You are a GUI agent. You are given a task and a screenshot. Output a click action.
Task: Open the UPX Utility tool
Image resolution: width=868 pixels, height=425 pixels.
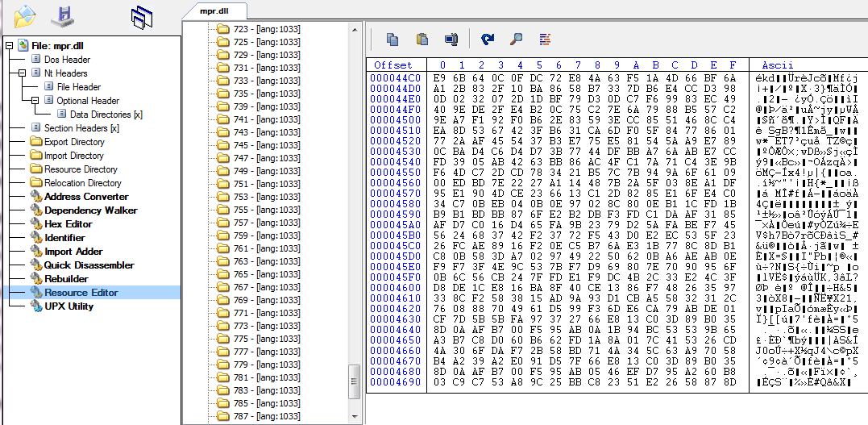click(x=69, y=306)
